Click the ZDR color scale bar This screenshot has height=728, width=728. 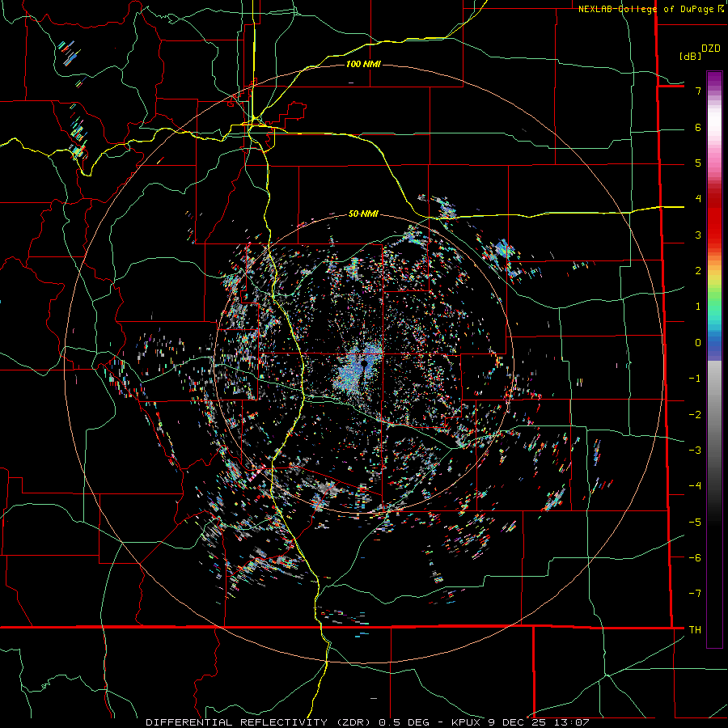[714, 359]
